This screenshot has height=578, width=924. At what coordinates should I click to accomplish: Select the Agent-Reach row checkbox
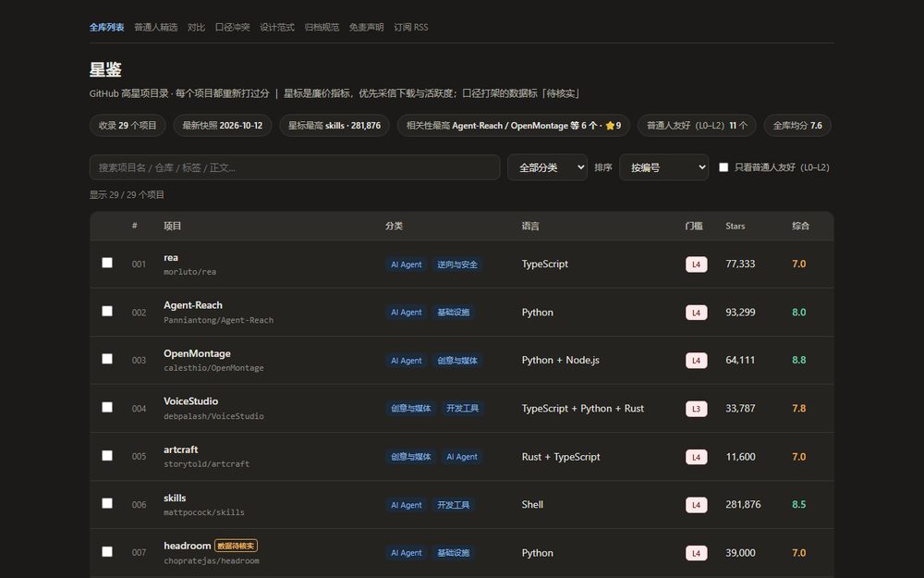pyautogui.click(x=106, y=311)
